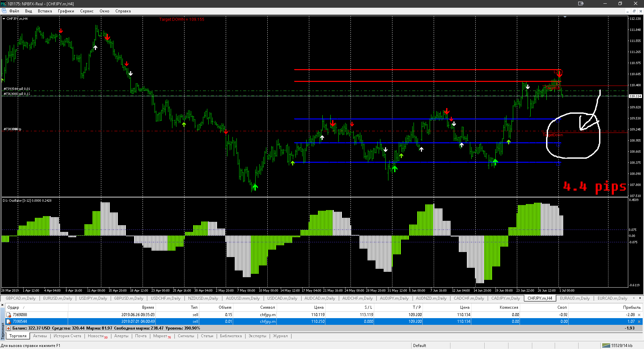
Task: Sort orders by Прибыль column header
Action: pos(632,307)
